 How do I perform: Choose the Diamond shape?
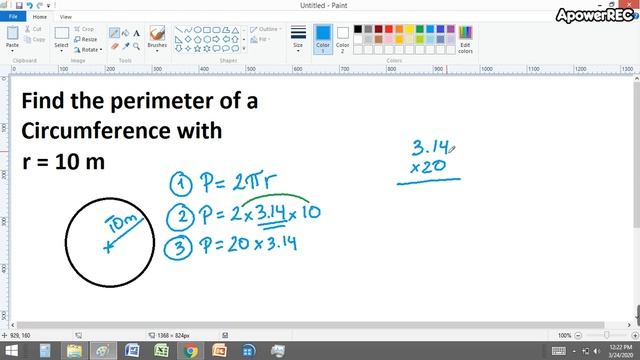[188, 40]
